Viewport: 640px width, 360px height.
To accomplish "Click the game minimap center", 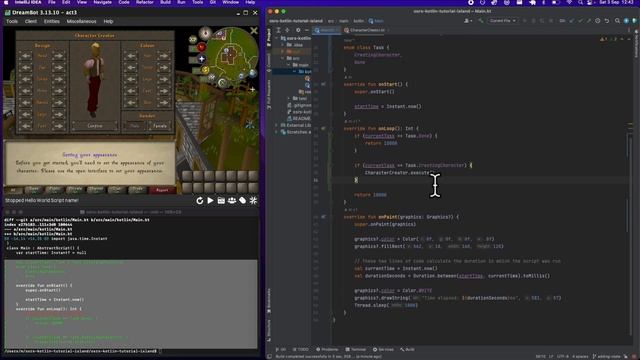I will (231, 55).
